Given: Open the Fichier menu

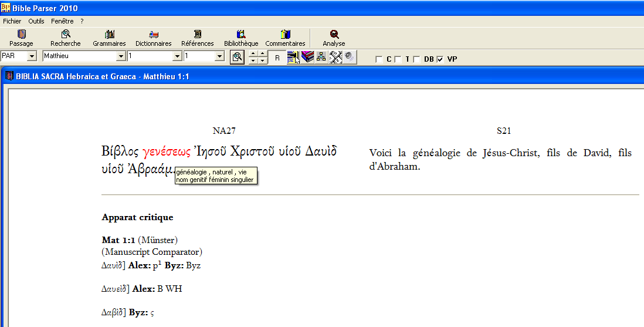Looking at the screenshot, I should [x=12, y=21].
